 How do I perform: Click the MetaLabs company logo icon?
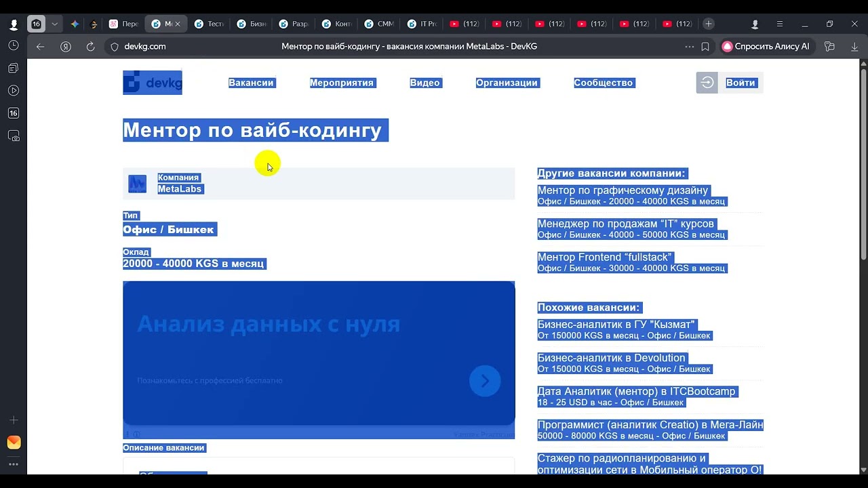click(138, 184)
